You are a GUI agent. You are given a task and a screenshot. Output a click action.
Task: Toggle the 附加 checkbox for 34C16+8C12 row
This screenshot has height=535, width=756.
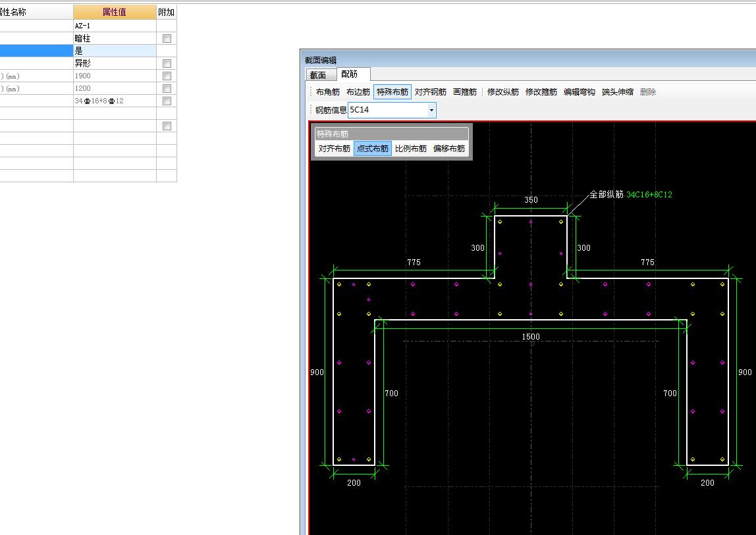(167, 101)
